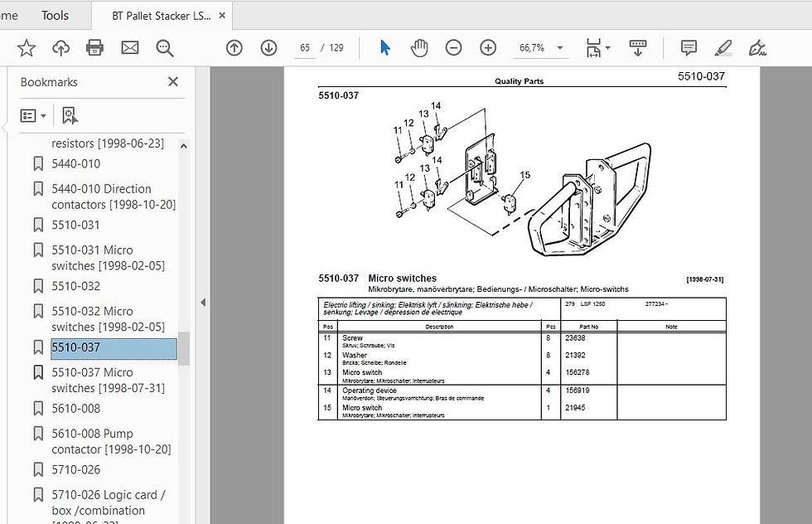Click part number 156278 in table

coord(577,372)
